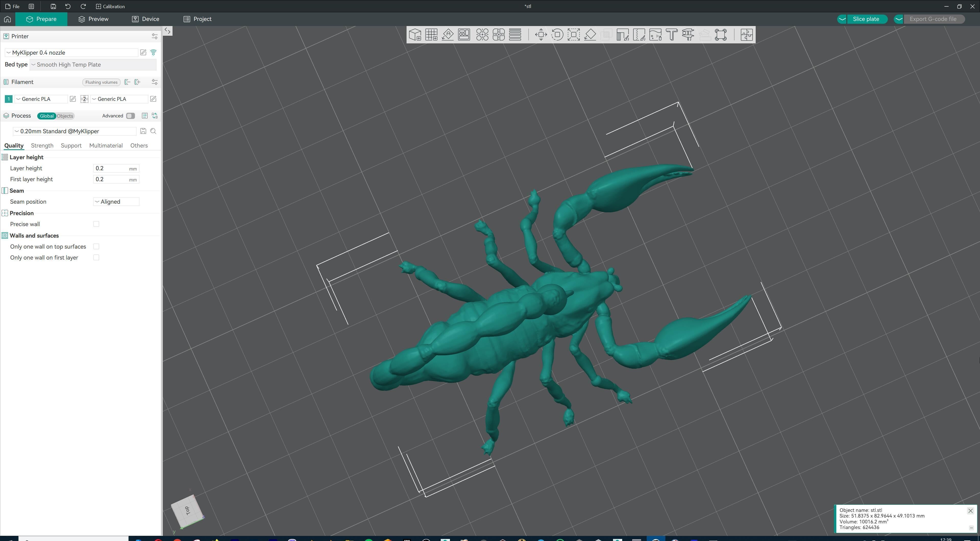Click the Add filament icon
The height and width of the screenshot is (541, 980).
137,82
